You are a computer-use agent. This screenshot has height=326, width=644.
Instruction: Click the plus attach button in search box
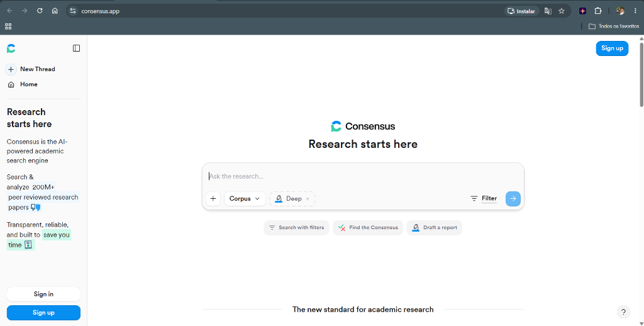pos(213,199)
